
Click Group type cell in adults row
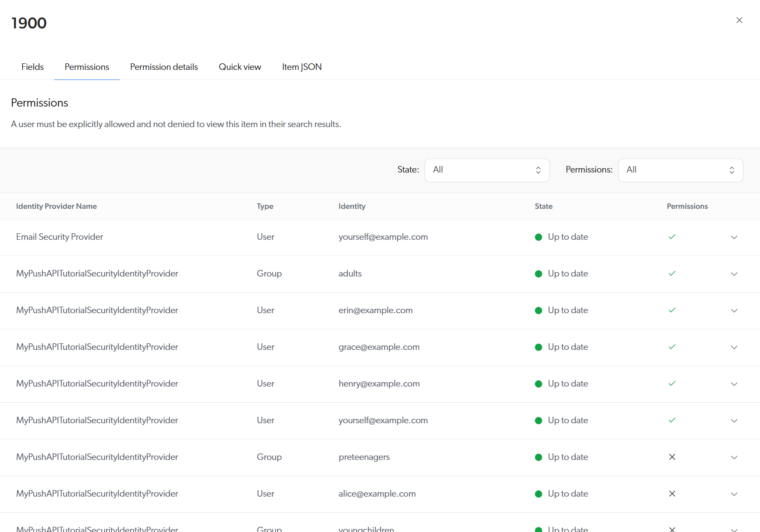tap(269, 273)
